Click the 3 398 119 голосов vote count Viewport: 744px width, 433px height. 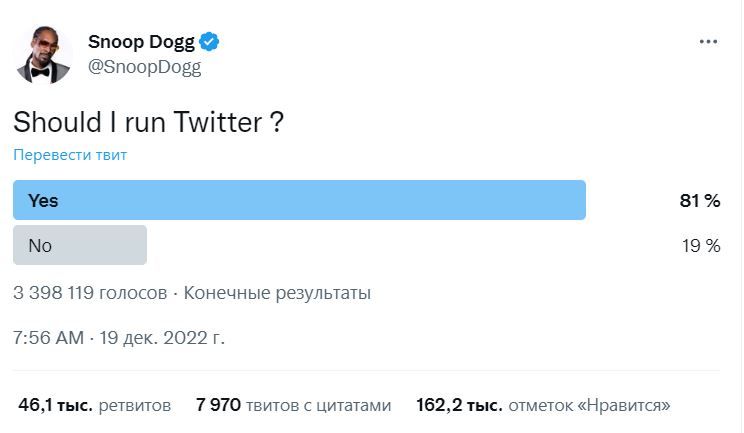(90, 293)
